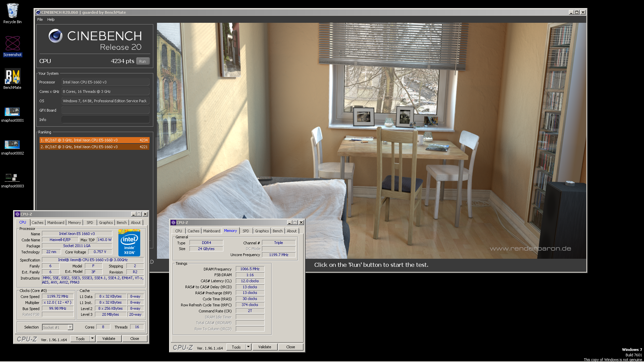Screen dimensions: 644x362
Task: Switch to SPD tab in left CPU-Z
Action: click(90, 223)
